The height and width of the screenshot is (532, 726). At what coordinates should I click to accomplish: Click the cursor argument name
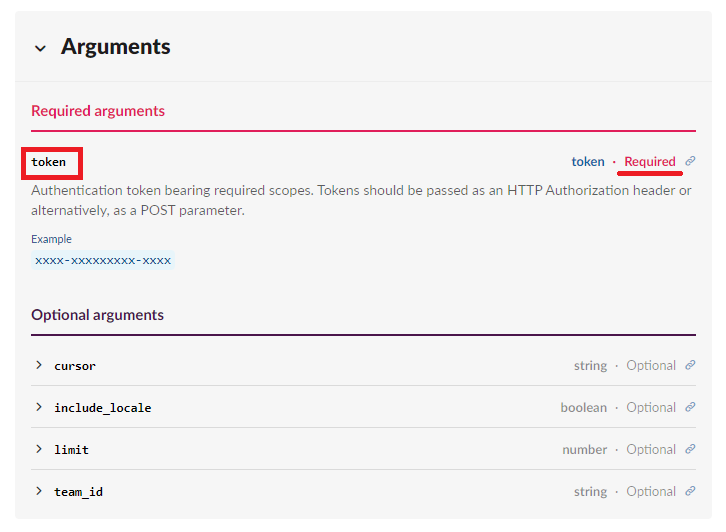click(75, 366)
